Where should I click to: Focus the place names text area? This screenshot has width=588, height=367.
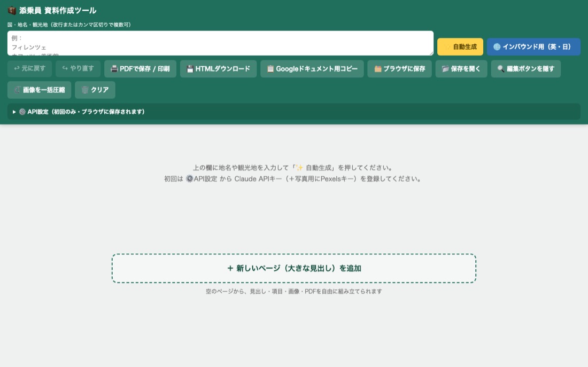220,43
